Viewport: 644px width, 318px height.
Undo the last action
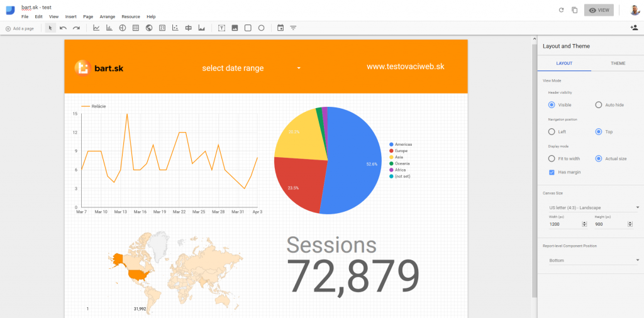(63, 28)
